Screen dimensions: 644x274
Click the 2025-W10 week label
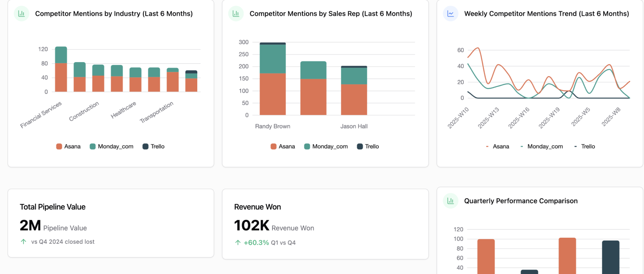pyautogui.click(x=458, y=118)
